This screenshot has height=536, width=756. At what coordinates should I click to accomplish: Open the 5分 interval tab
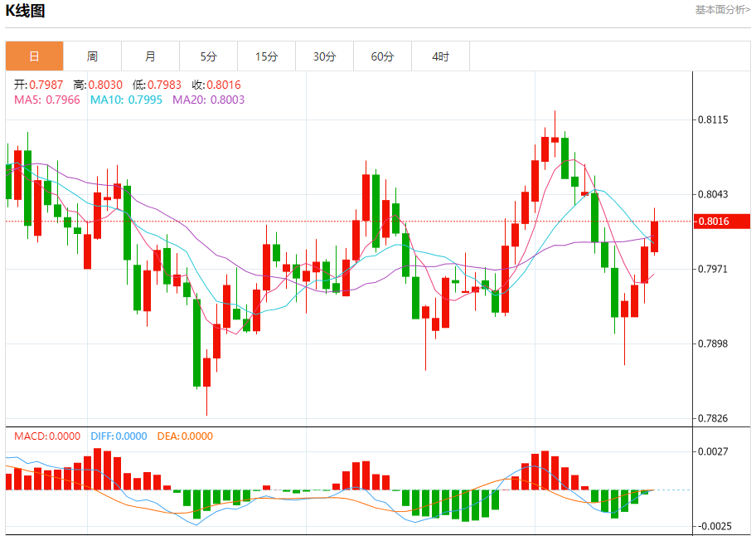pyautogui.click(x=208, y=56)
